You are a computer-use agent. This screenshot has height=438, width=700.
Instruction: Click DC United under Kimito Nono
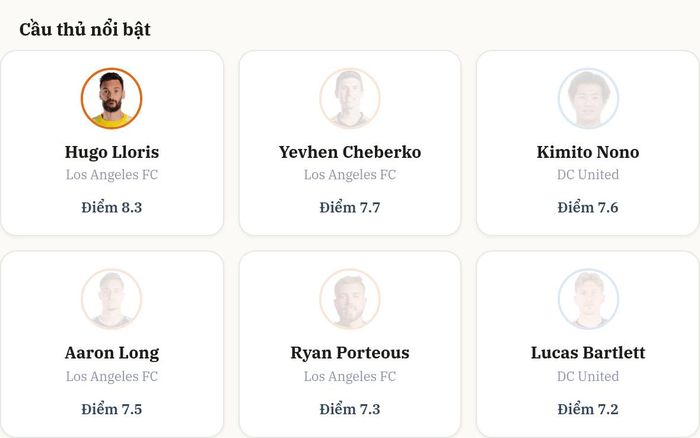coord(588,175)
